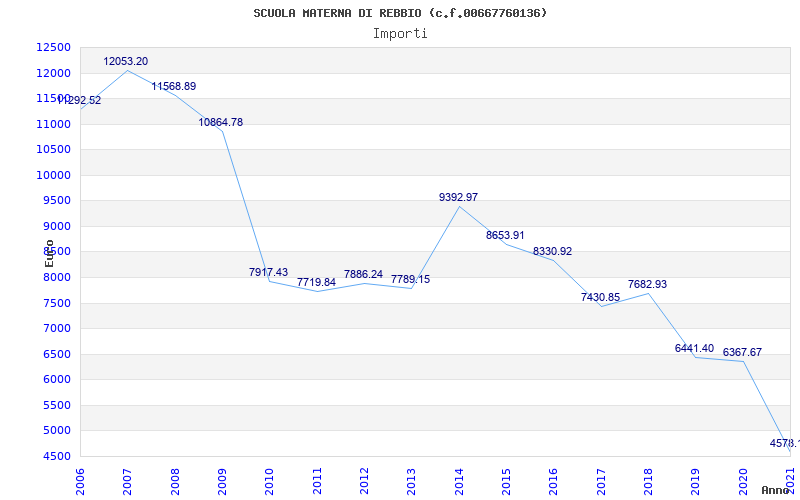Click y-axis tick 7500

coord(56,303)
